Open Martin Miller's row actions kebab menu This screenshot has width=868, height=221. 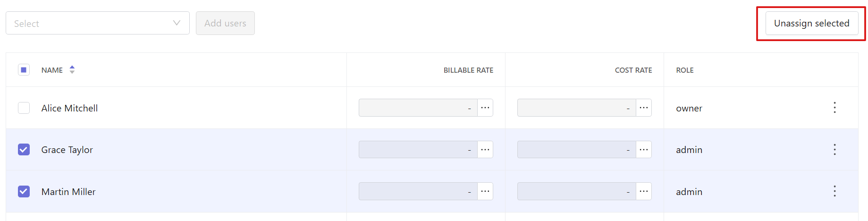point(834,191)
